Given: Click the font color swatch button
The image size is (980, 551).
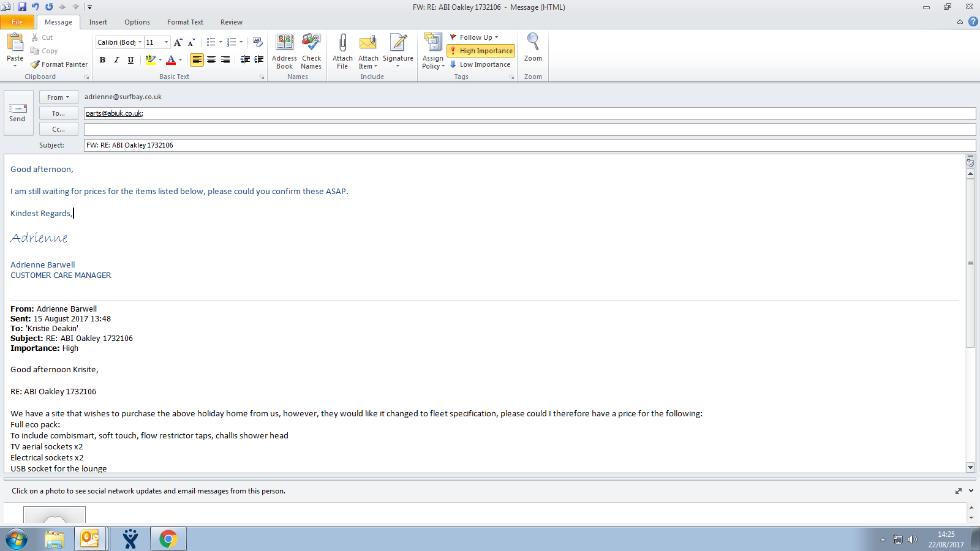Looking at the screenshot, I should click(x=171, y=60).
